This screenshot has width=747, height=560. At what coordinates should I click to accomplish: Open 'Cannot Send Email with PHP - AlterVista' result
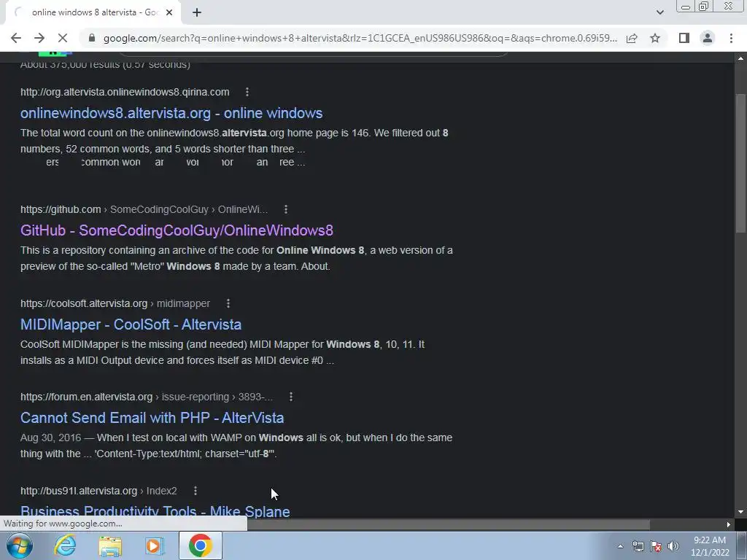click(152, 418)
